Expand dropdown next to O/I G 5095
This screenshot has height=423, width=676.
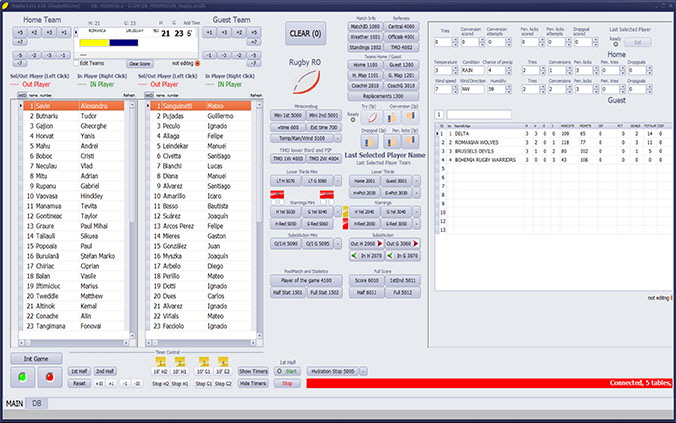[338, 244]
